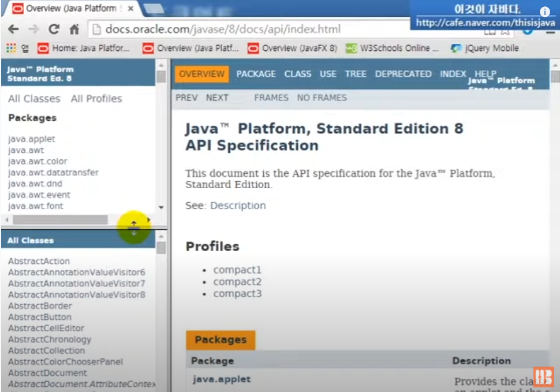Open java.awt.event package link
The image size is (560, 392).
39,195
